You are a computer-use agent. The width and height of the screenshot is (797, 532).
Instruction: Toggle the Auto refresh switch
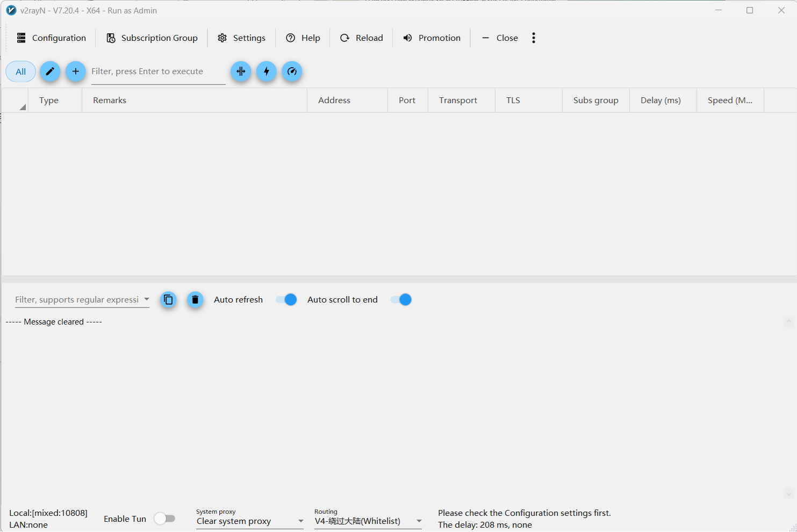tap(286, 300)
